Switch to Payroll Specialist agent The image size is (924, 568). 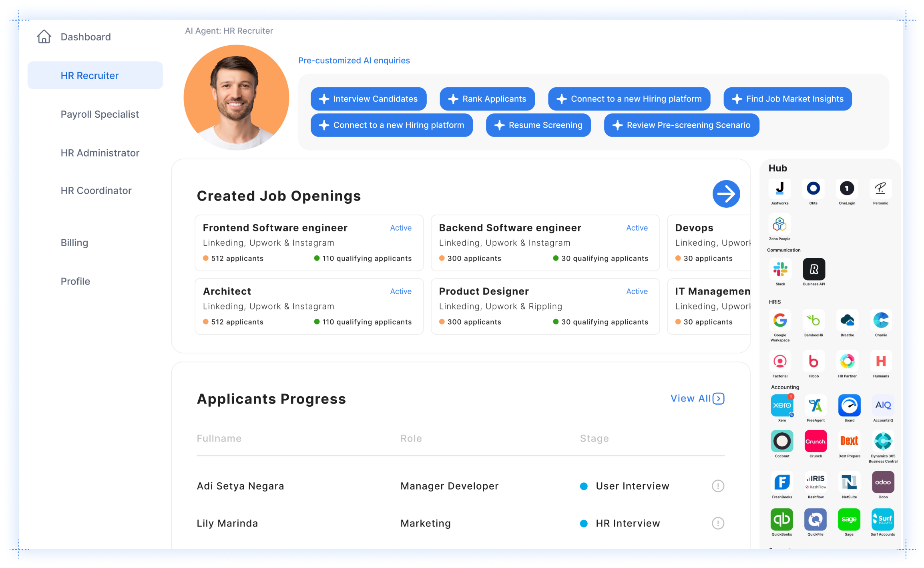[100, 114]
